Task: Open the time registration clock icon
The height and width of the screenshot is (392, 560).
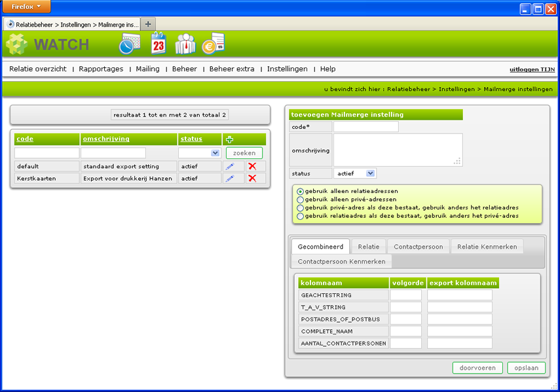Action: coord(129,43)
